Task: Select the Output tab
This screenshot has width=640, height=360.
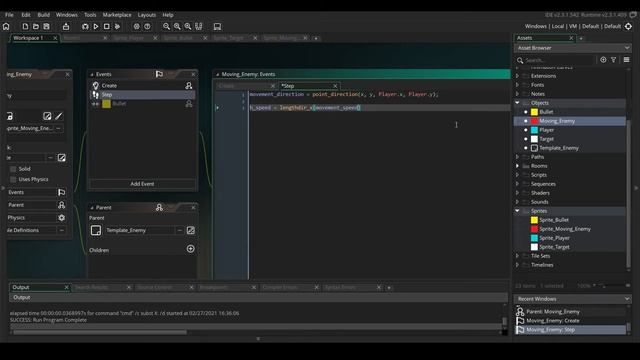Action: 21,287
